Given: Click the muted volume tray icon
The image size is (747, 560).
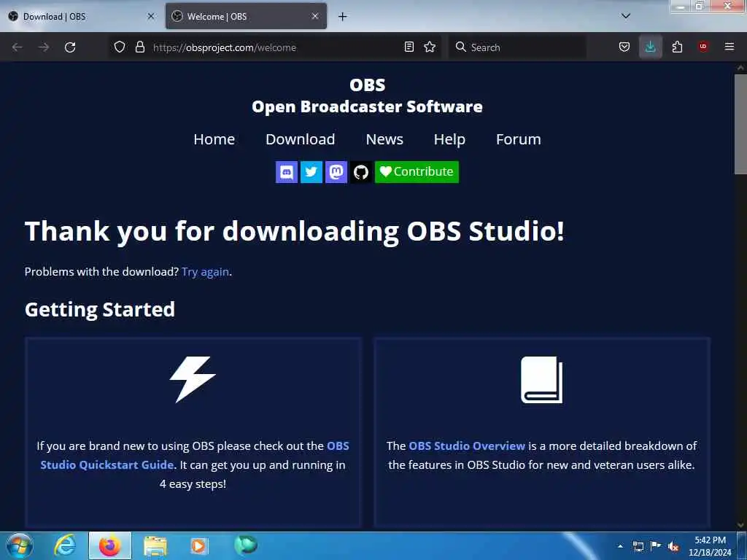Looking at the screenshot, I should tap(673, 547).
